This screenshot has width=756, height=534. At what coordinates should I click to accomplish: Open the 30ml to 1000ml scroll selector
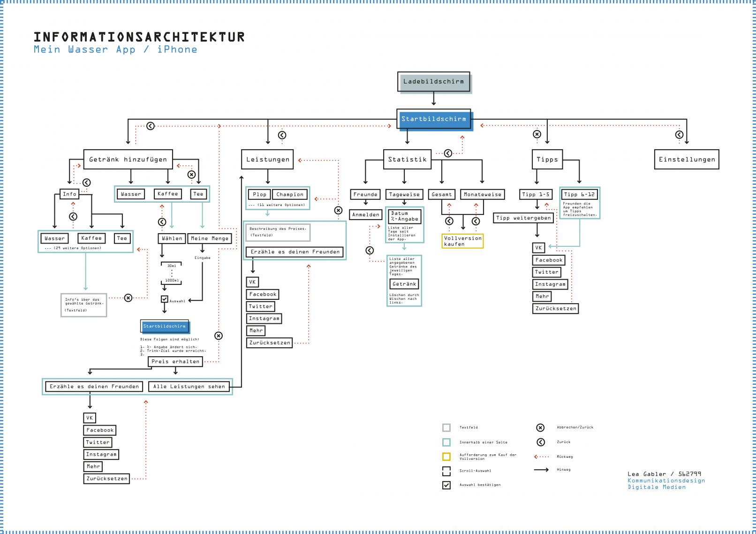(172, 273)
